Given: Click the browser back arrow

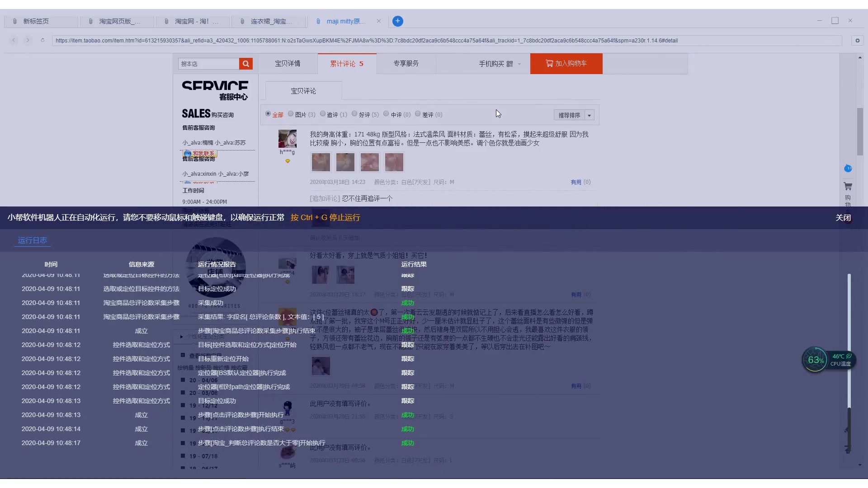Looking at the screenshot, I should tap(14, 40).
